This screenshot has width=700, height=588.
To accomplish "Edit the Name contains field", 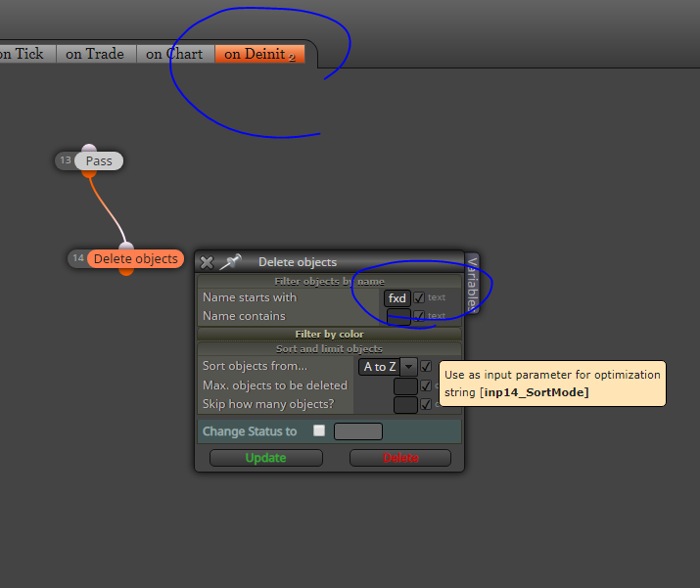I will click(398, 316).
